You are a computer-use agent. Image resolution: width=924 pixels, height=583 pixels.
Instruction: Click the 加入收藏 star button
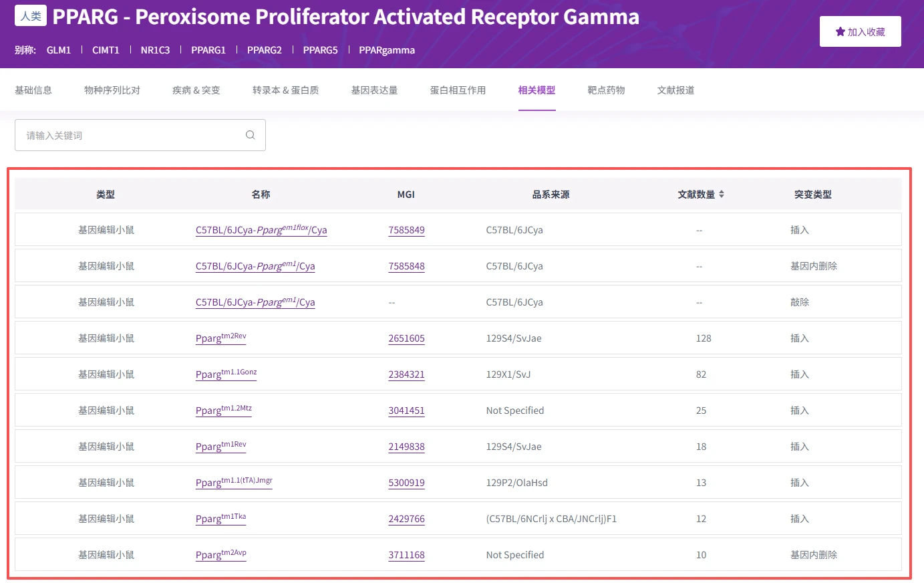coord(860,32)
